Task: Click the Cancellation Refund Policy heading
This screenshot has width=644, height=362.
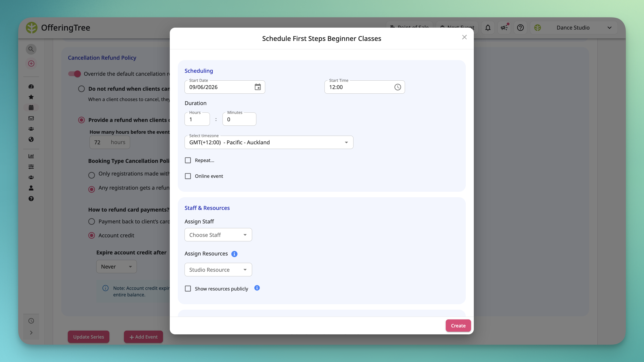Action: click(x=102, y=58)
